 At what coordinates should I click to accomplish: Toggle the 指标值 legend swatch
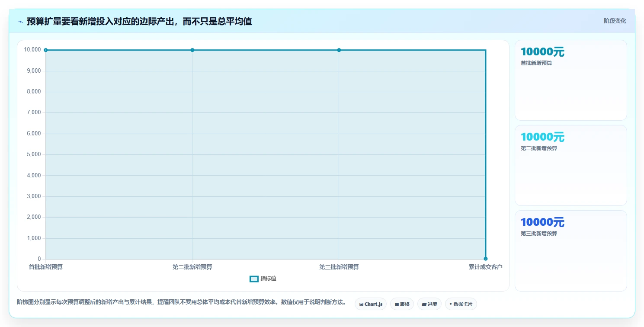tap(254, 279)
